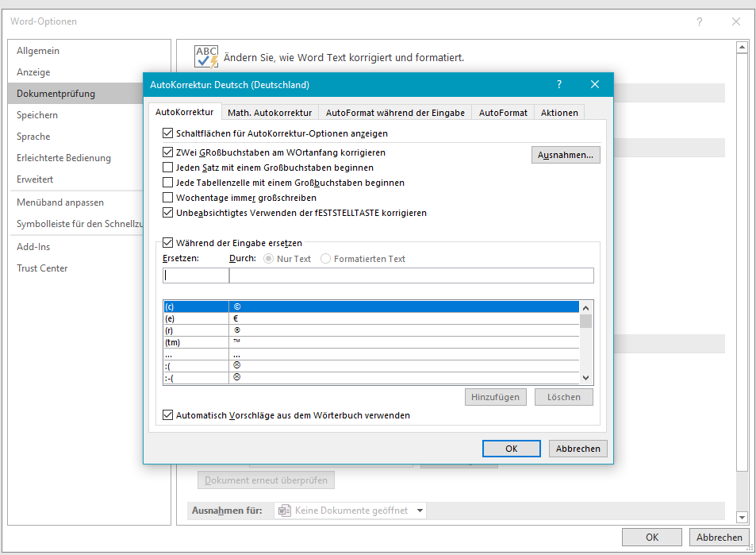This screenshot has width=756, height=555.
Task: Click the autocorrect list scrollbar thumb
Action: click(x=585, y=322)
